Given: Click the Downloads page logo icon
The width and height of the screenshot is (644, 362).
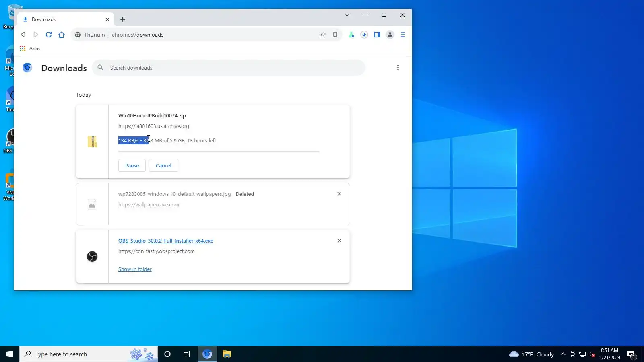Looking at the screenshot, I should pyautogui.click(x=27, y=68).
